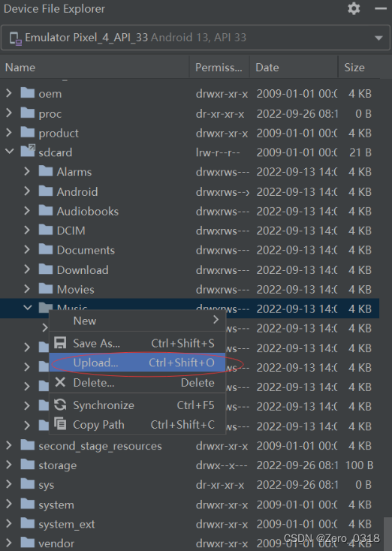This screenshot has width=392, height=551.
Task: Select the product folder icon
Action: tap(28, 132)
